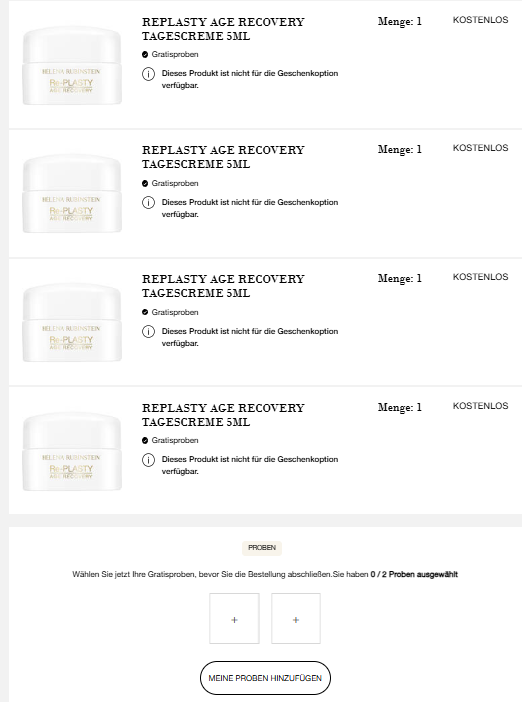This screenshot has height=702, width=522.
Task: Click info icon in fourth product row
Action: [x=148, y=460]
